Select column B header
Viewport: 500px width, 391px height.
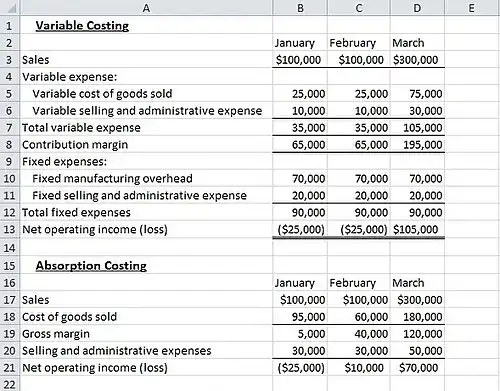(300, 8)
